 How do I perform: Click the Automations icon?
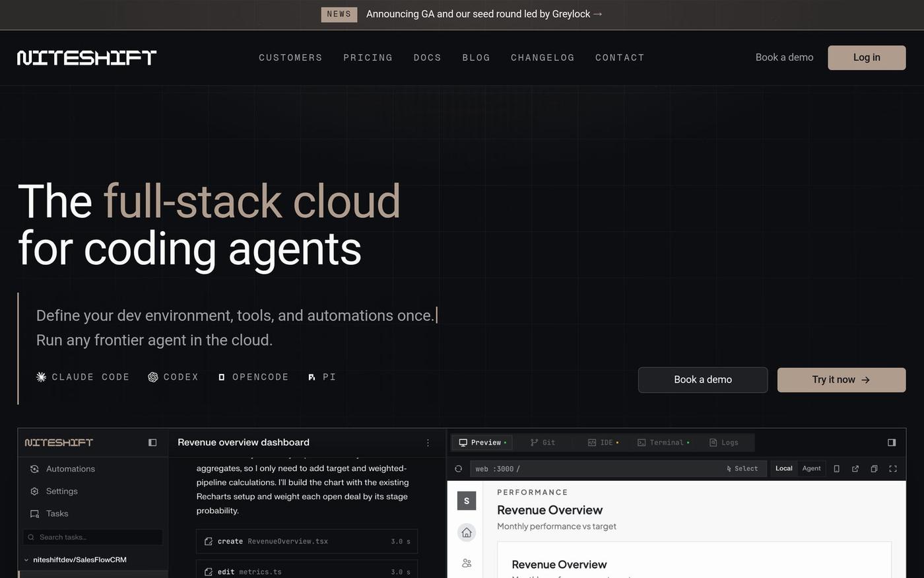[34, 469]
